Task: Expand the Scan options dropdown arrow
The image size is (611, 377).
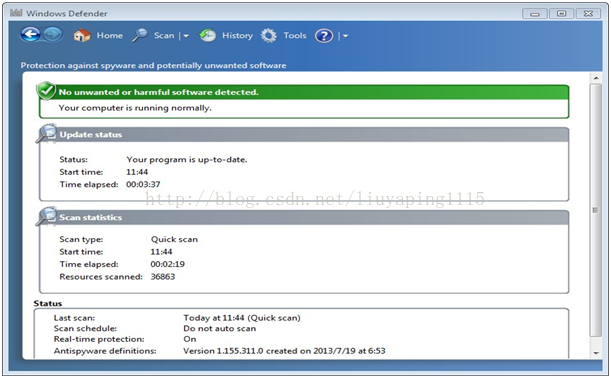Action: (186, 36)
